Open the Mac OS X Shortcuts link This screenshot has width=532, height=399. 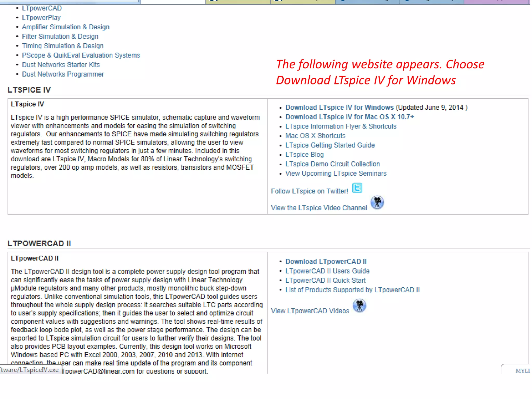[x=315, y=136]
